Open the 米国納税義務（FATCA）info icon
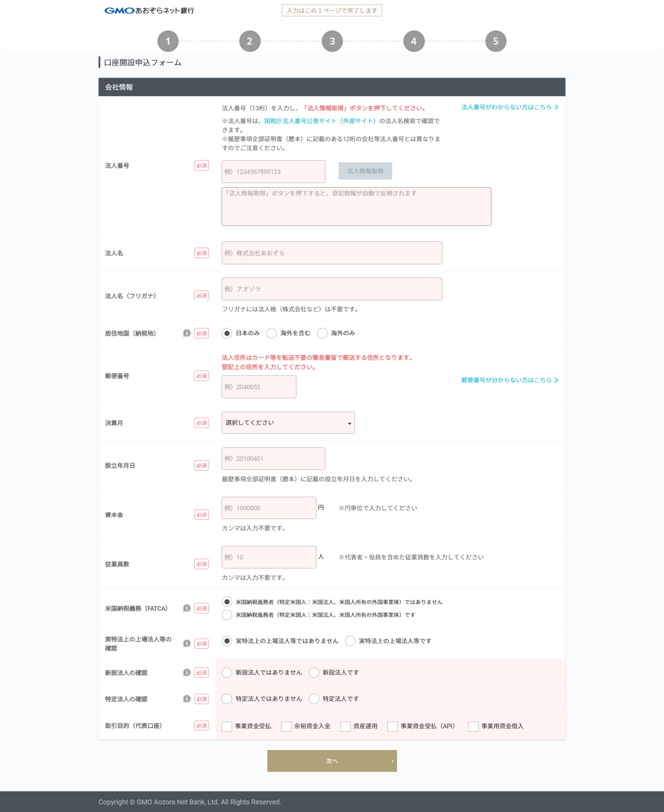 pyautogui.click(x=187, y=608)
